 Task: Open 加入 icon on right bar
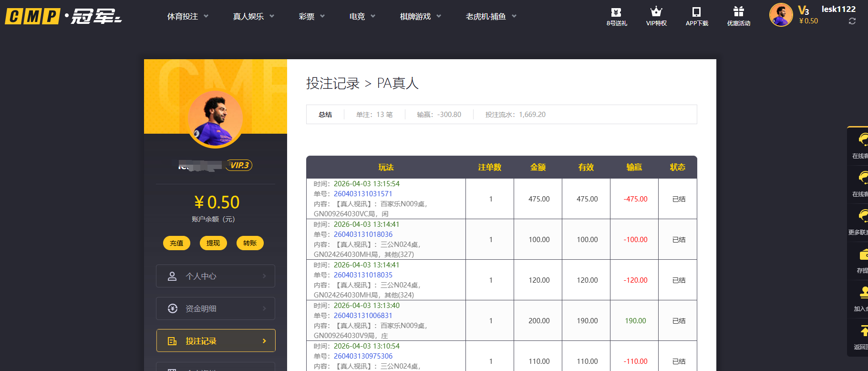click(864, 292)
